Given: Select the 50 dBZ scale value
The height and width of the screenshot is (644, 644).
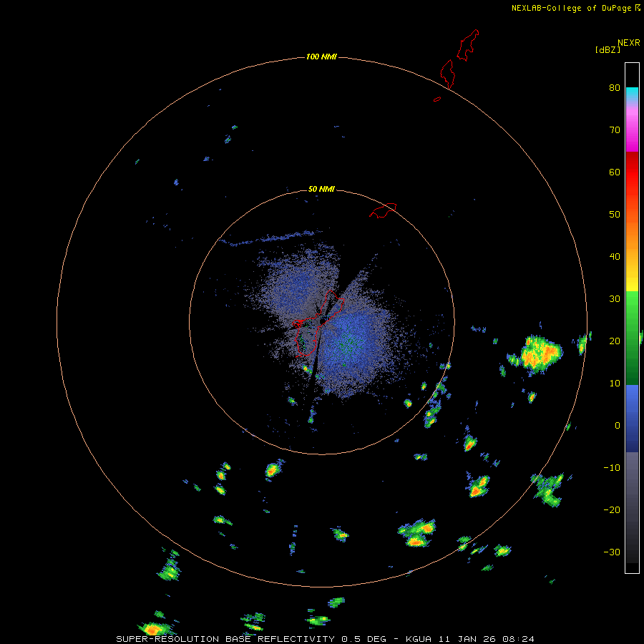Looking at the screenshot, I should pyautogui.click(x=615, y=215).
